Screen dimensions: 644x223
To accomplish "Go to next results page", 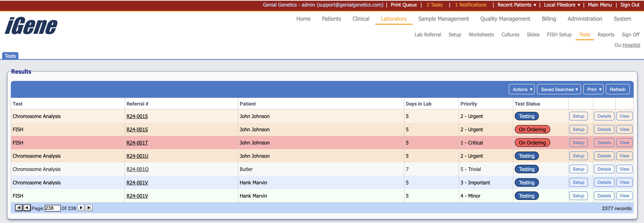I will click(81, 208).
